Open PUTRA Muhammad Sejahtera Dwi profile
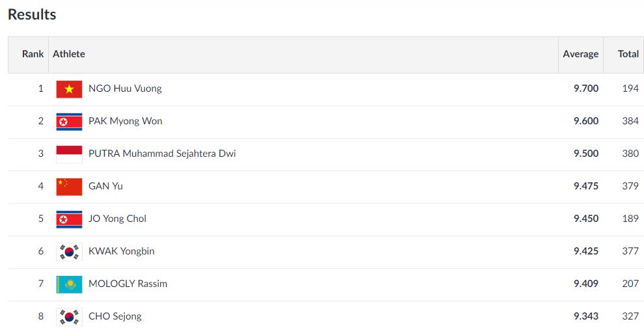644x328 pixels. point(162,154)
